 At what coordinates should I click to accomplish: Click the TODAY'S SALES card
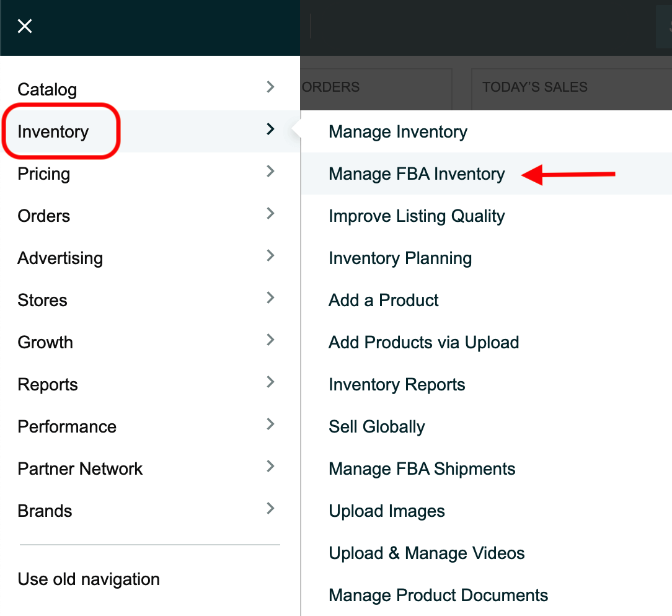pos(572,89)
